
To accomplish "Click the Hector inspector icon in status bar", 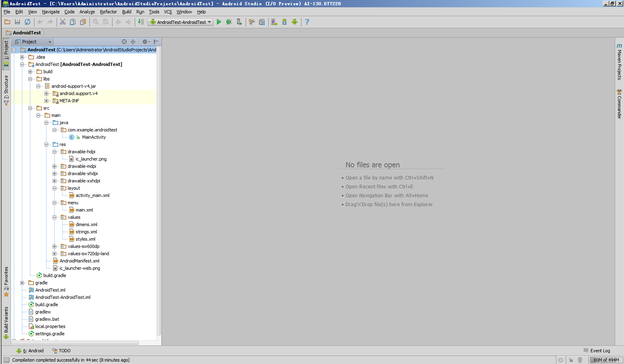I will pos(580,360).
